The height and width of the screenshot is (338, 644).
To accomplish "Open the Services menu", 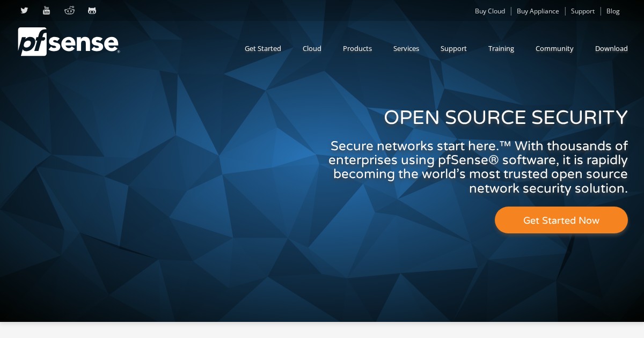I will click(406, 49).
